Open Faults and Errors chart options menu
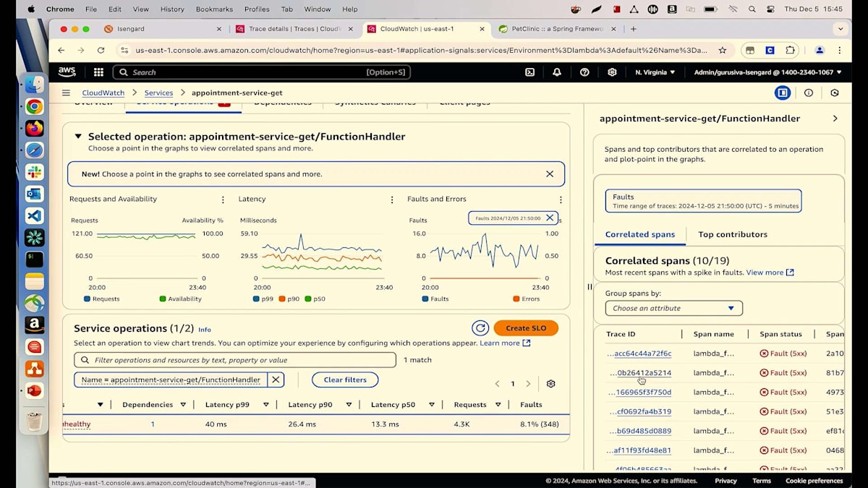 (561, 200)
